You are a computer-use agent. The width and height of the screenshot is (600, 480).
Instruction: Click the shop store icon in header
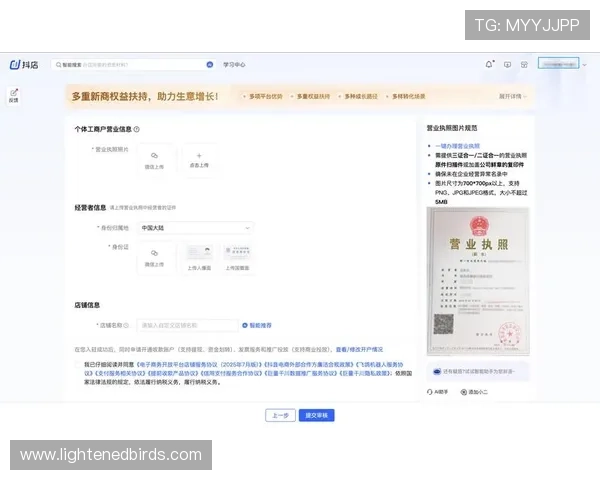[x=524, y=65]
